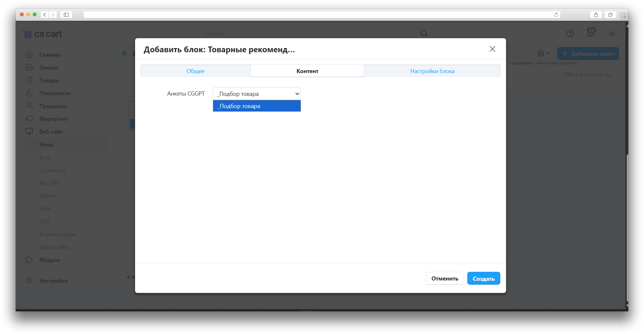644x334 pixels.
Task: Click the browser share icon
Action: coord(596,15)
